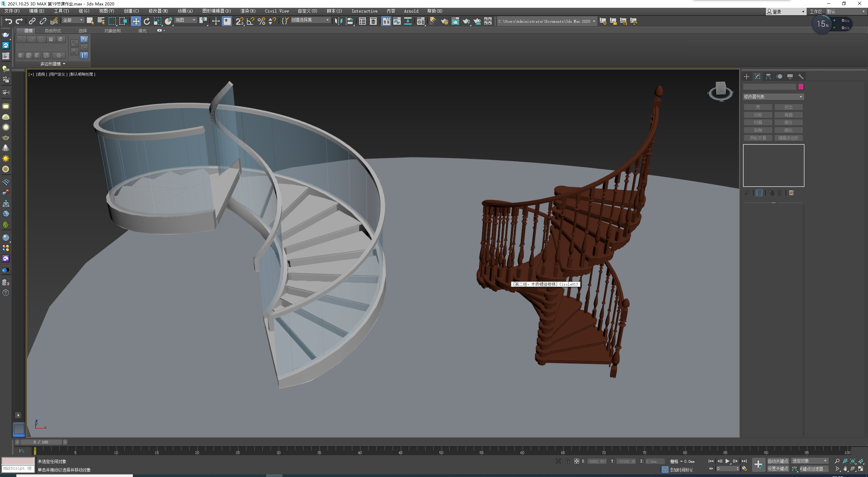
Task: Click the Undo arrow icon
Action: [8, 21]
